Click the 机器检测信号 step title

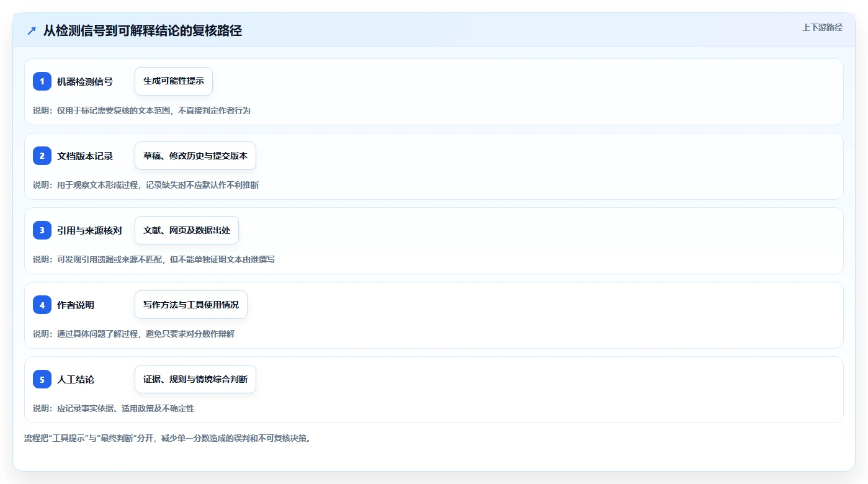[x=85, y=81]
